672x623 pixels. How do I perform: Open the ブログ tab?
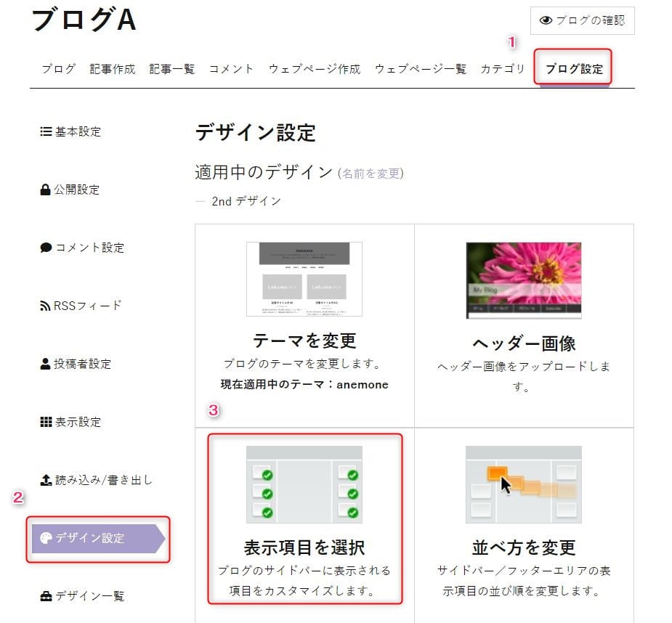coord(59,68)
